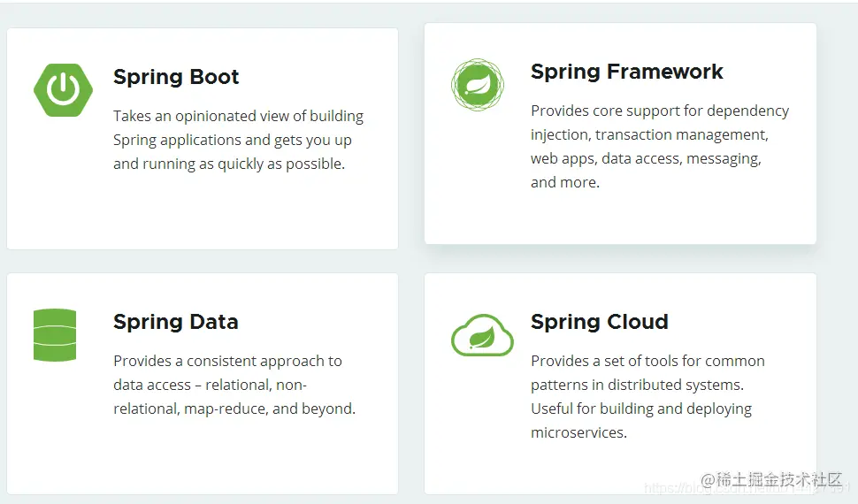Viewport: 858px width, 504px height.
Task: Open the Spring Data heading
Action: coord(176,322)
